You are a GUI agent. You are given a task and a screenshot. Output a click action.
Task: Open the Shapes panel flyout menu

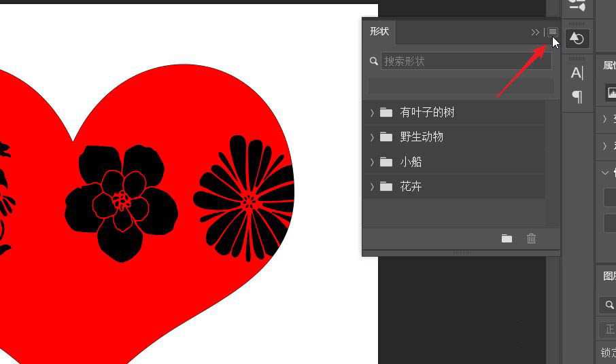[x=552, y=32]
